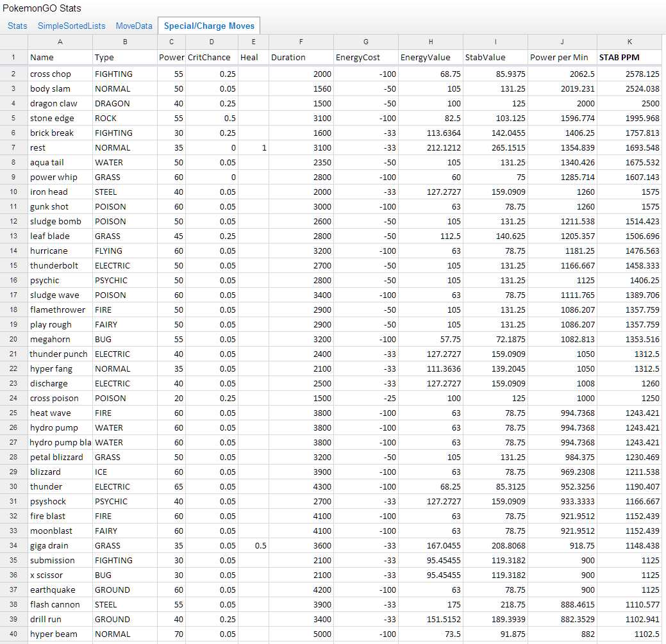
Task: Click the Heal value 0.5 for giga drain
Action: tap(253, 545)
